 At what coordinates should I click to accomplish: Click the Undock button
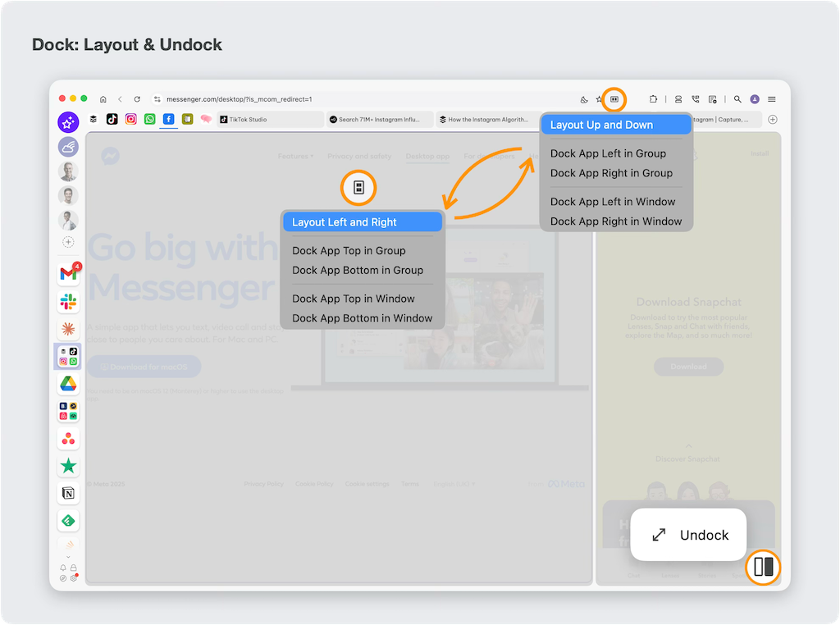(x=688, y=535)
